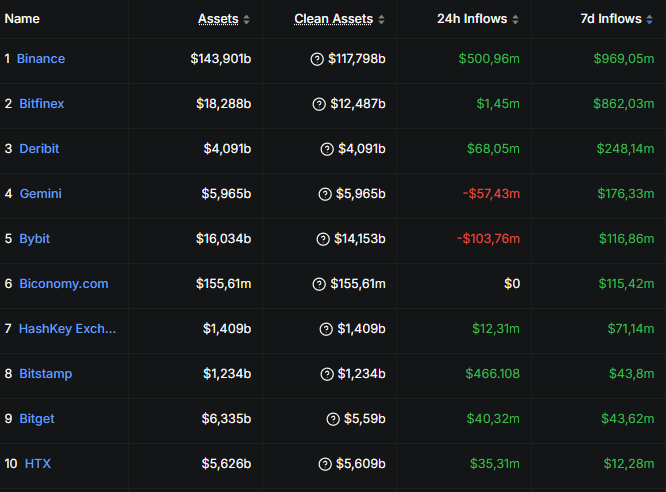
Task: Open the Bitstamp exchange link
Action: pos(45,374)
